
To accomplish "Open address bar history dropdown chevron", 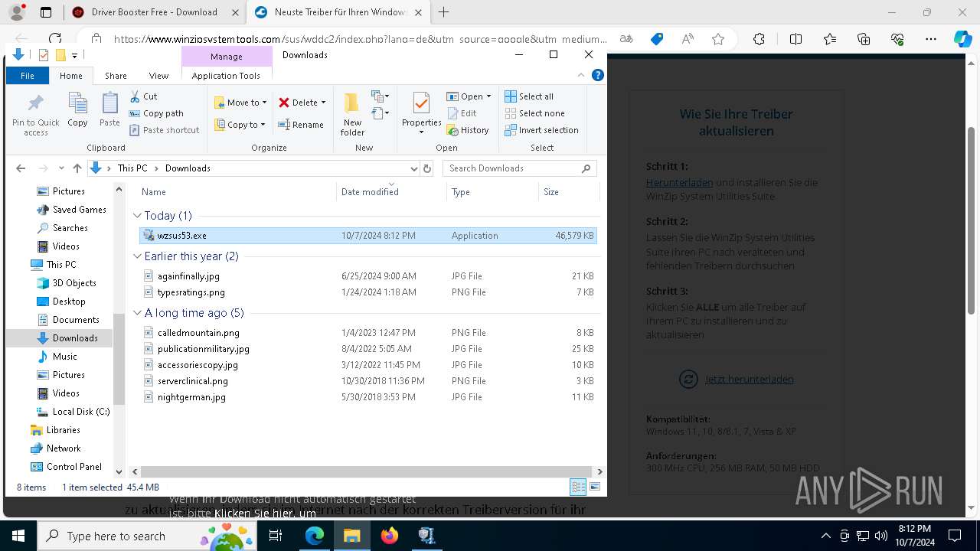I will (414, 168).
